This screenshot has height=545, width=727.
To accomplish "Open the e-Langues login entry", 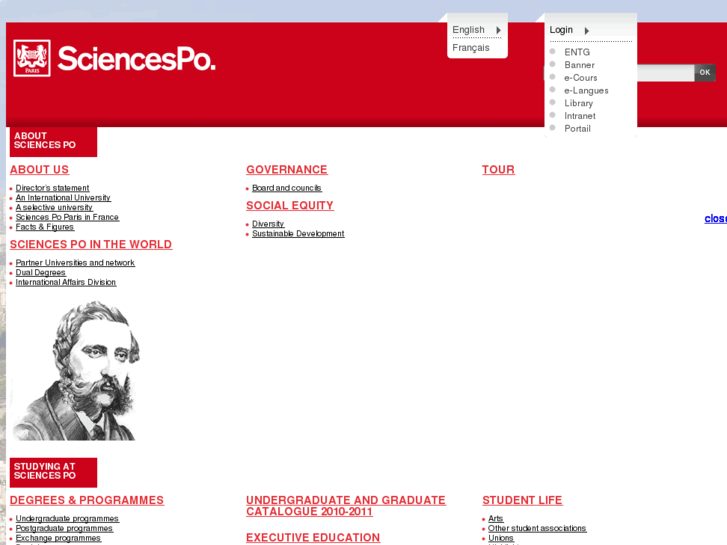I will click(586, 90).
